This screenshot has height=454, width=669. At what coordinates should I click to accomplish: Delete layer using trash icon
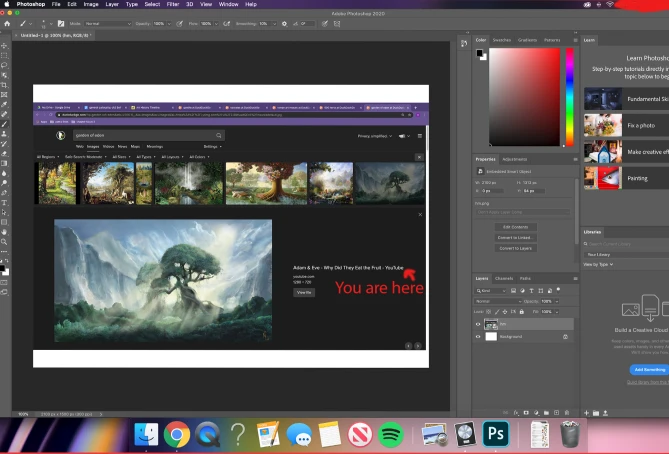(x=567, y=413)
